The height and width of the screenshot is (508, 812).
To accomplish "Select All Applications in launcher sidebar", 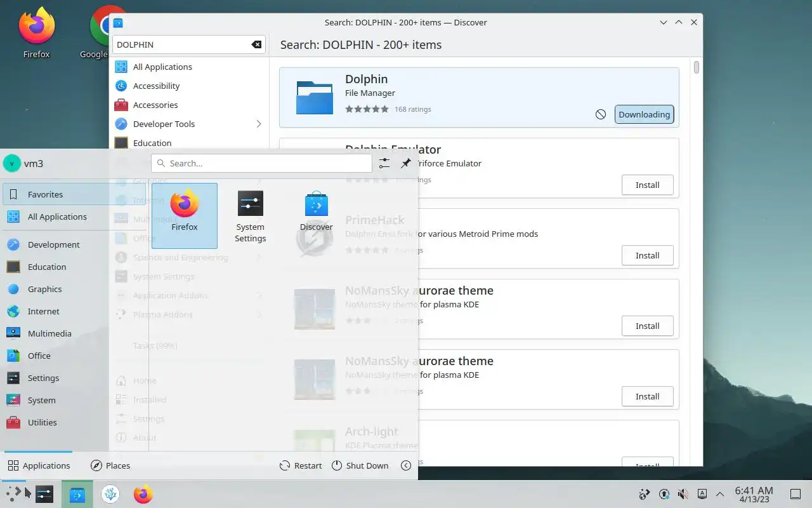I will coord(74,217).
